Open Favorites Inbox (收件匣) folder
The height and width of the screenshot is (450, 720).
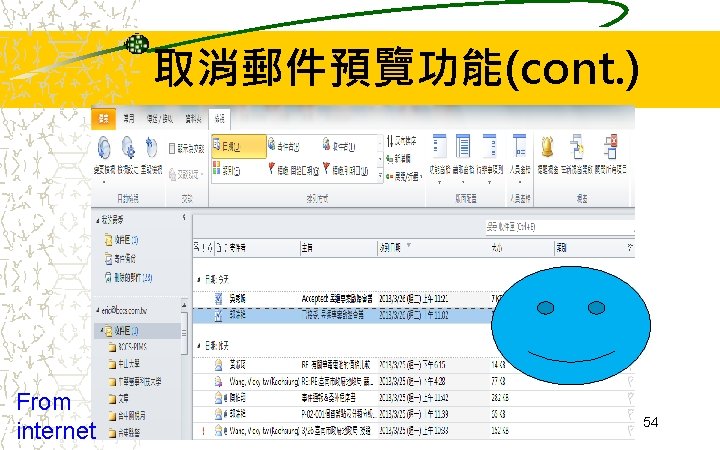(121, 239)
